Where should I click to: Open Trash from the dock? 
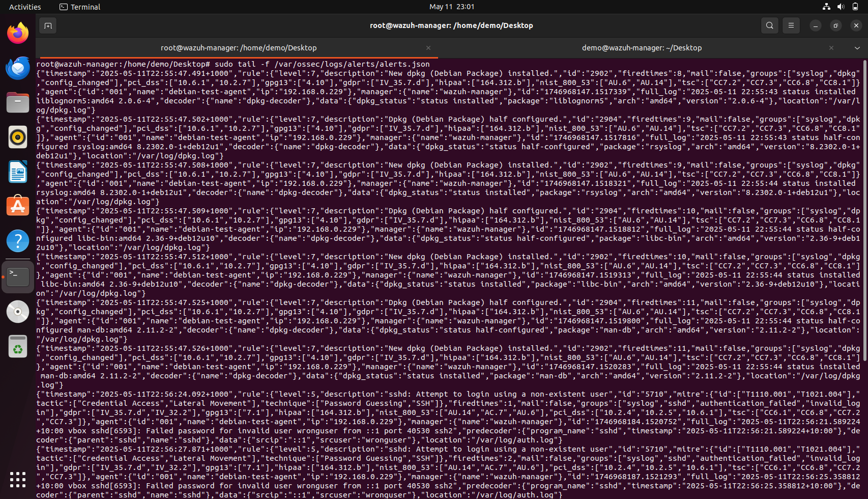pyautogui.click(x=18, y=347)
